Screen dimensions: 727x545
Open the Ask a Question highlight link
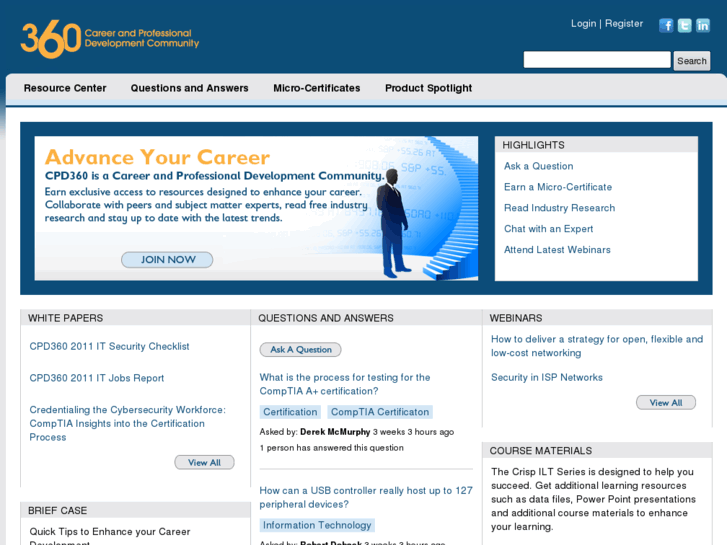click(x=538, y=166)
